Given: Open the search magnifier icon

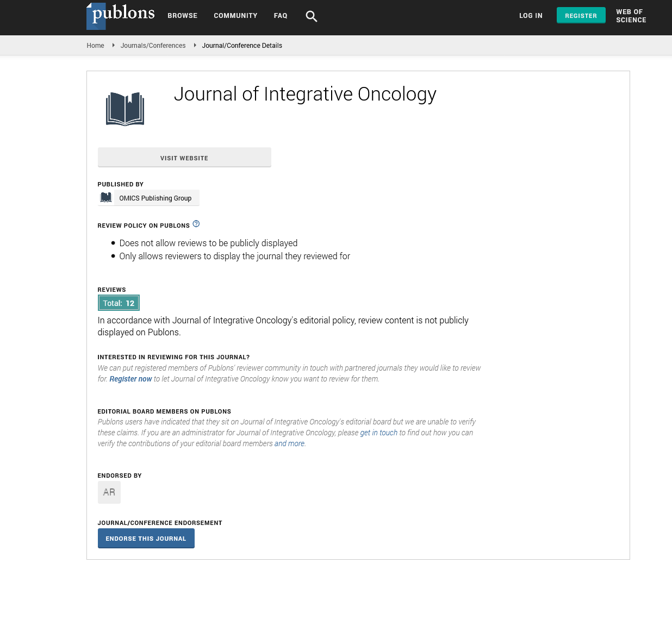Looking at the screenshot, I should (x=311, y=16).
